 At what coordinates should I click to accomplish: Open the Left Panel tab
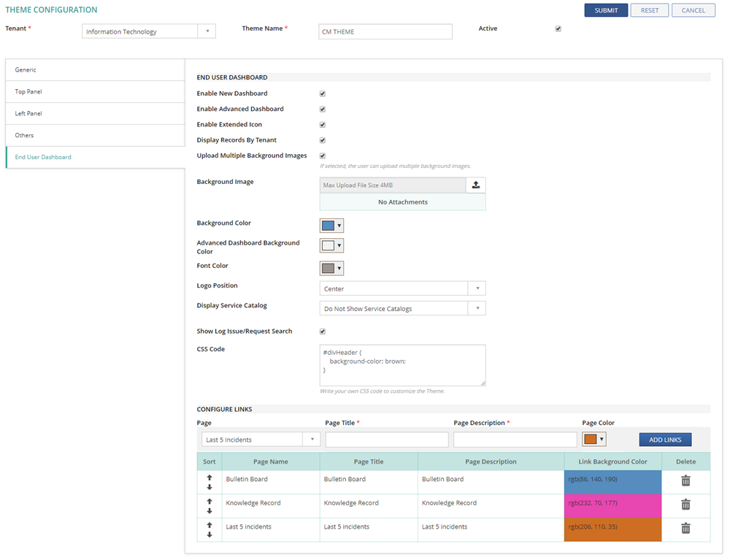point(95,114)
